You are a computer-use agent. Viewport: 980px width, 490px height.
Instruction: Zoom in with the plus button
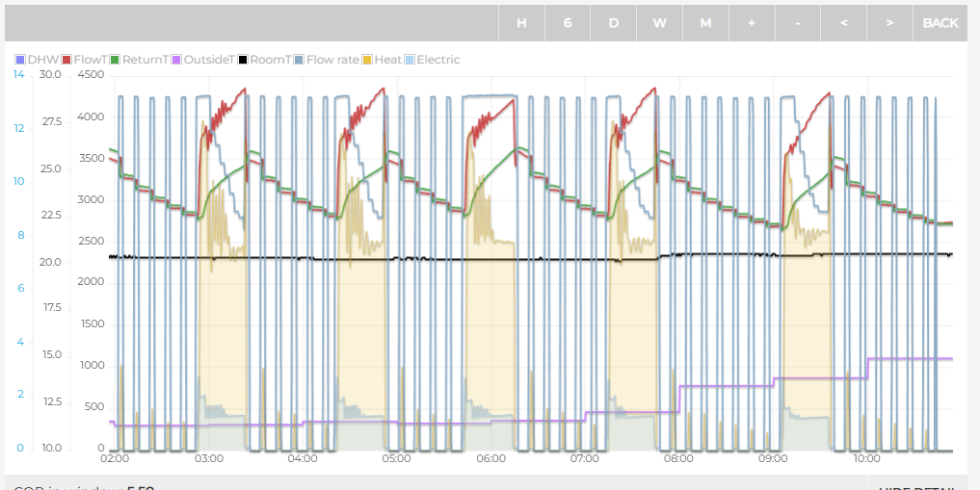tap(752, 23)
